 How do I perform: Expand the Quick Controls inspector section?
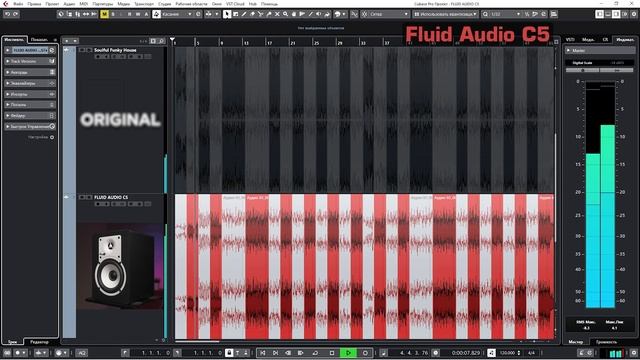coord(30,127)
